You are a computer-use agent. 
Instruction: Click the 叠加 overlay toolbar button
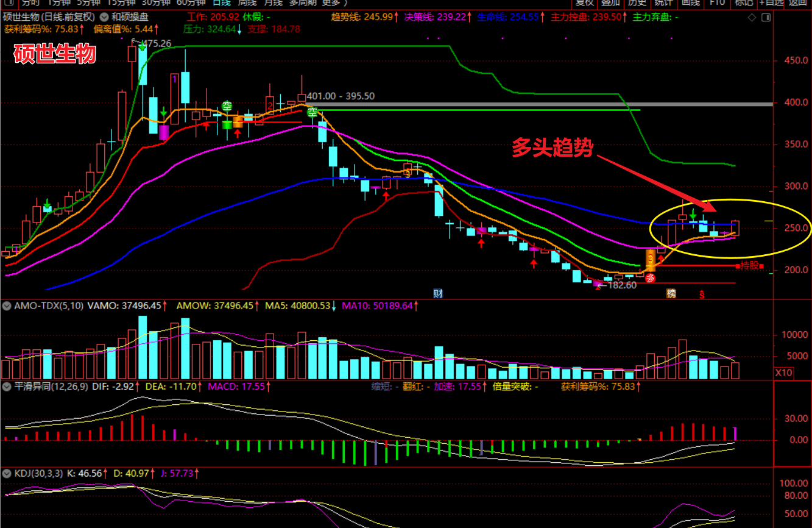coord(611,2)
